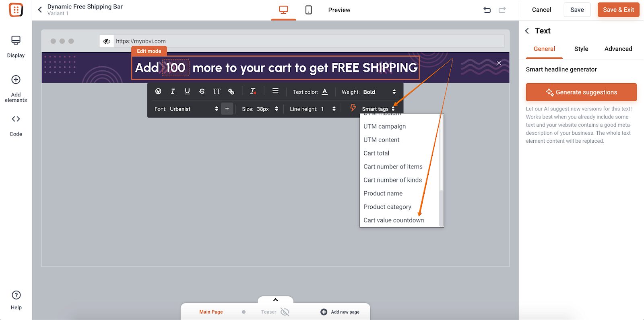Insert a link with the chain icon

pos(231,91)
